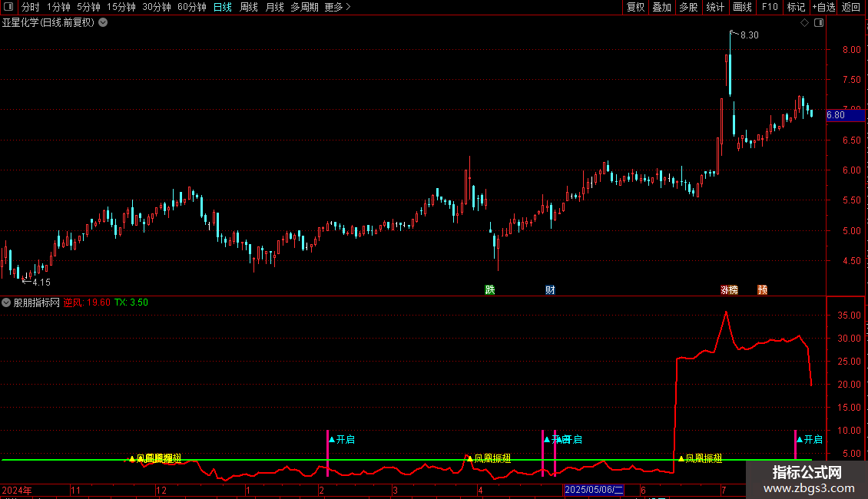The height and width of the screenshot is (499, 868).
Task: Click the 返回 back button
Action: pyautogui.click(x=851, y=7)
